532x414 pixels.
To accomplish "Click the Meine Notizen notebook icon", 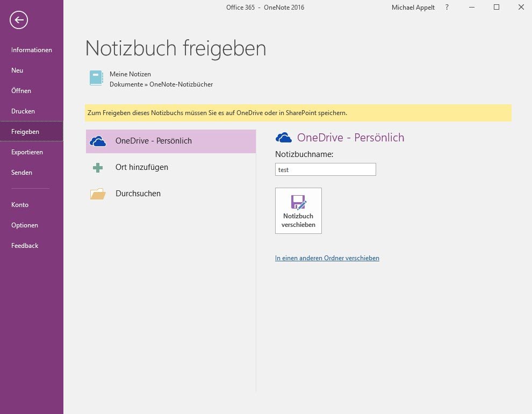I will (96, 78).
